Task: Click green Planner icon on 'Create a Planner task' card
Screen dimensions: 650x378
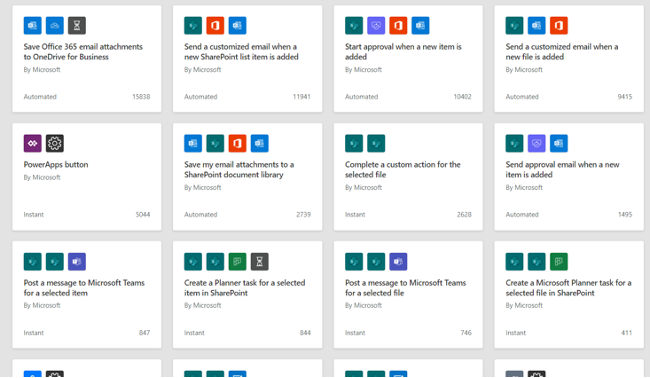Action: [x=238, y=262]
